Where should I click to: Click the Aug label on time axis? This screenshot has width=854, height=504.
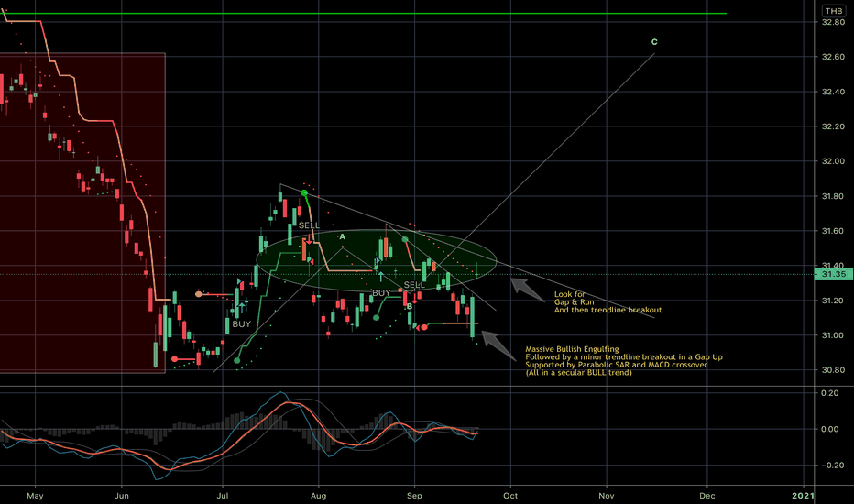pyautogui.click(x=319, y=495)
